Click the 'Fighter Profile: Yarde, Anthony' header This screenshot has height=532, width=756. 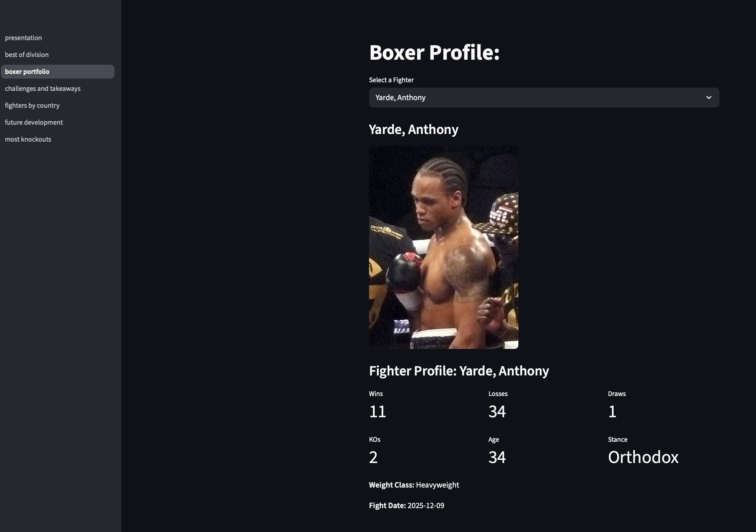click(x=459, y=370)
